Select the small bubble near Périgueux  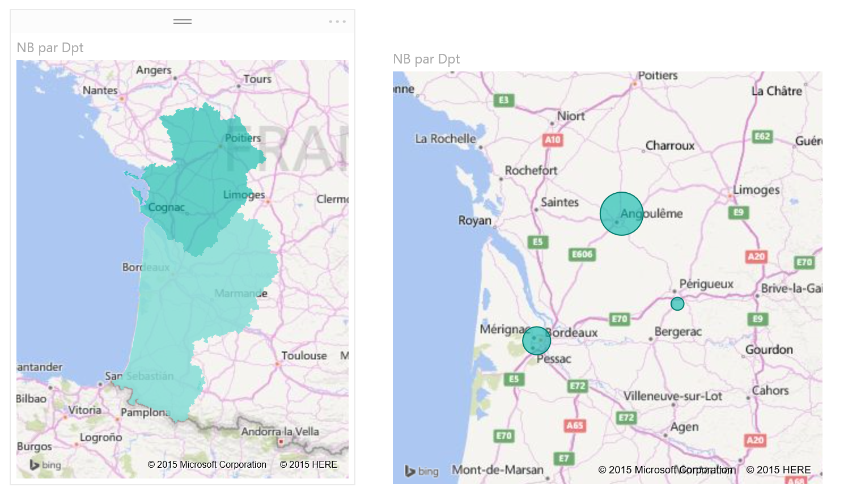pos(677,304)
